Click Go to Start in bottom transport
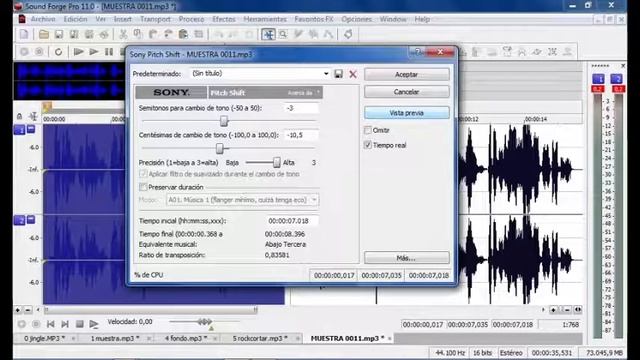 50,324
